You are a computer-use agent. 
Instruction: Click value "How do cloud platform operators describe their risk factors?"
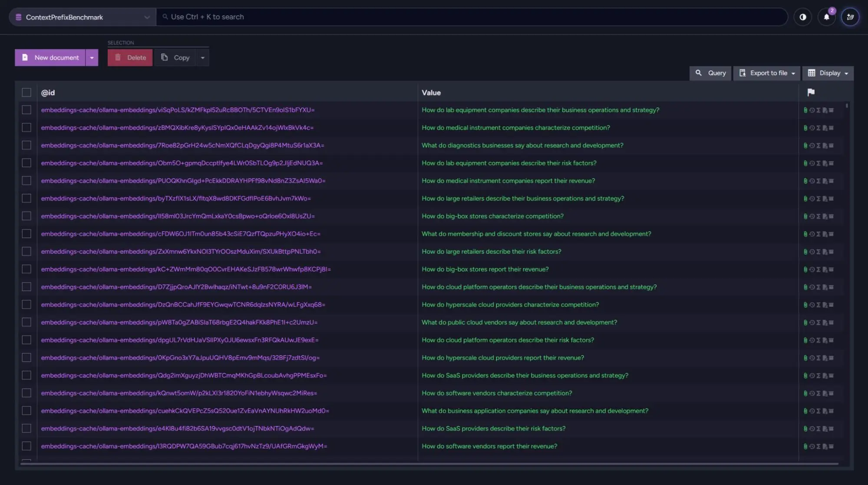point(508,340)
